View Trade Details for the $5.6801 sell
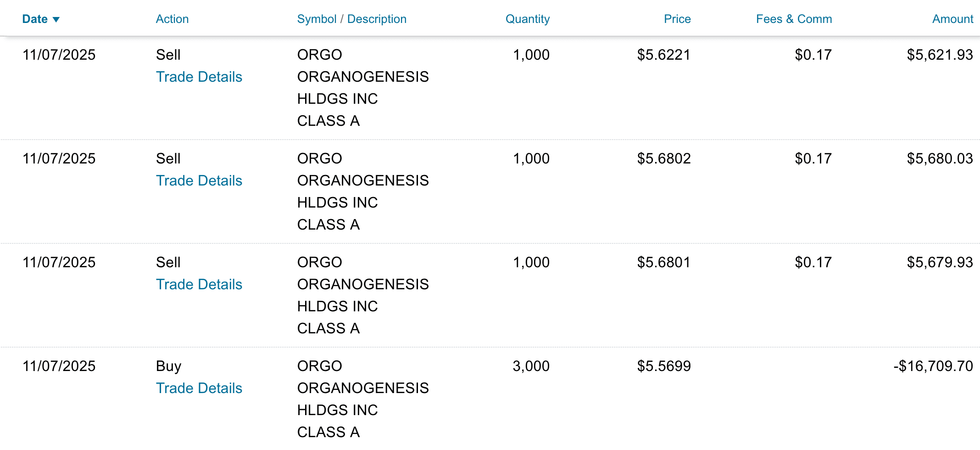The height and width of the screenshot is (450, 980). coord(199,284)
